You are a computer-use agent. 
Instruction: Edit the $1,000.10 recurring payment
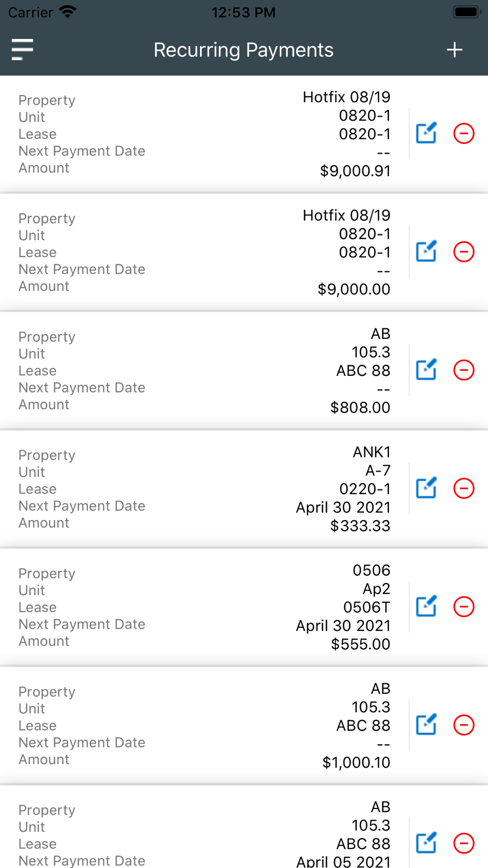click(426, 725)
